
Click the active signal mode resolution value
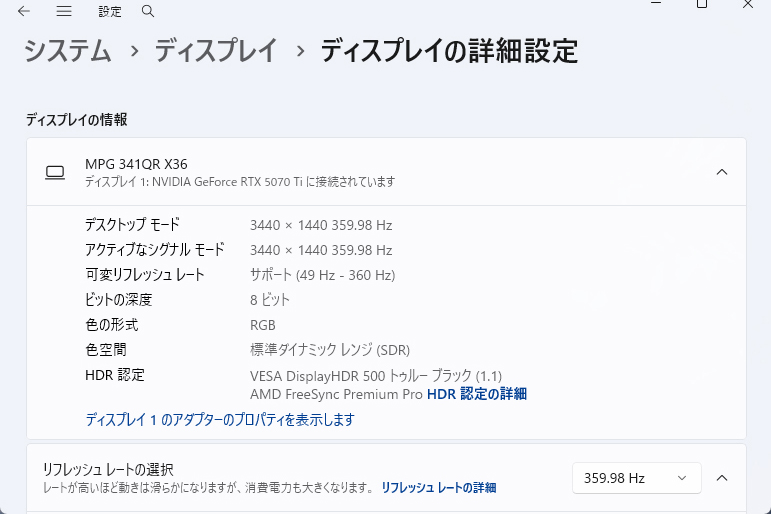321,250
